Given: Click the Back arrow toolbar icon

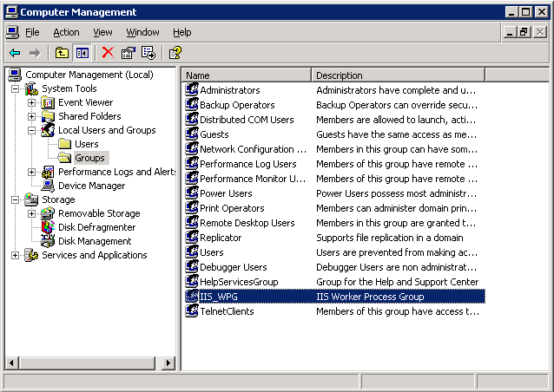Looking at the screenshot, I should 15,53.
